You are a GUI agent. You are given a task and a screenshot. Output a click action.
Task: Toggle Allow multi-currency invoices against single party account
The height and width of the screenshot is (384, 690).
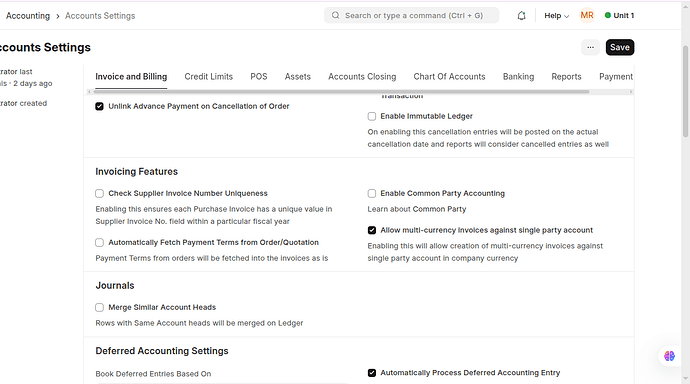[x=372, y=230]
